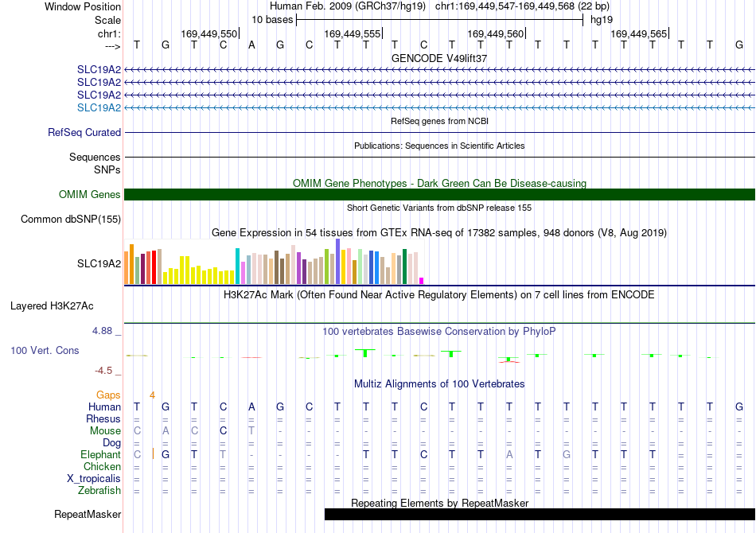Click the Multiz Alignments of 100 Vertebrates title
This screenshot has width=756, height=533.
click(x=439, y=384)
